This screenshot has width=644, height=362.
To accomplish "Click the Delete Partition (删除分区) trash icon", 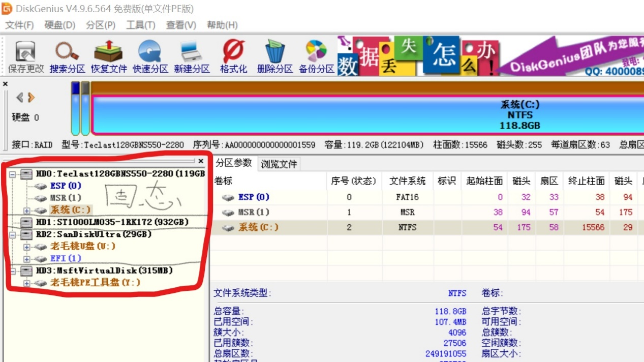I will pos(275,56).
